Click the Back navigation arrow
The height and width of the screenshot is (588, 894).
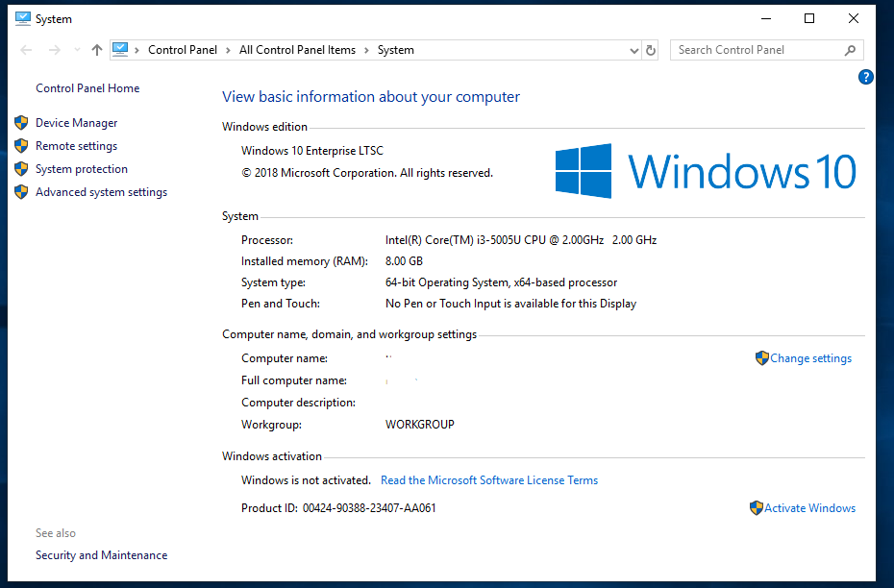[x=26, y=50]
